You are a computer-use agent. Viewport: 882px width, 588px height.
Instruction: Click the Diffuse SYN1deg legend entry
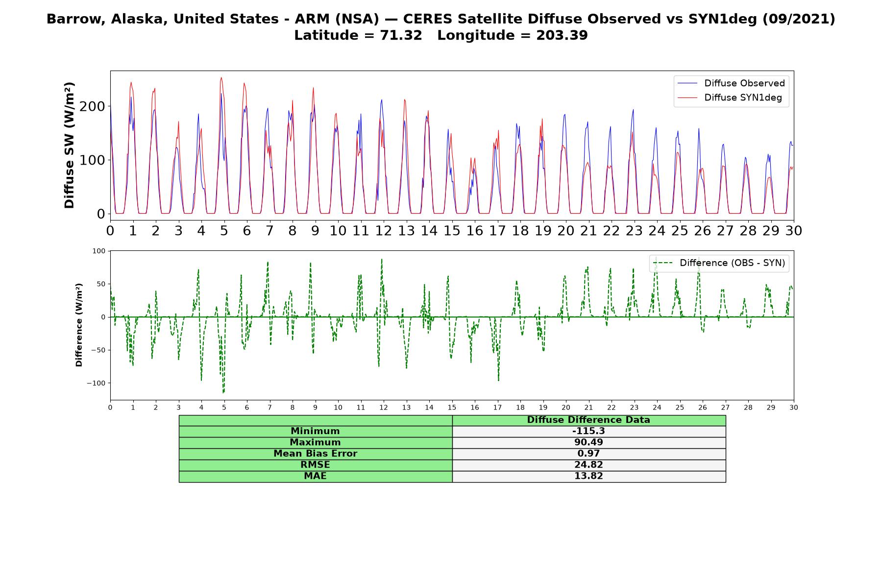tap(730, 98)
